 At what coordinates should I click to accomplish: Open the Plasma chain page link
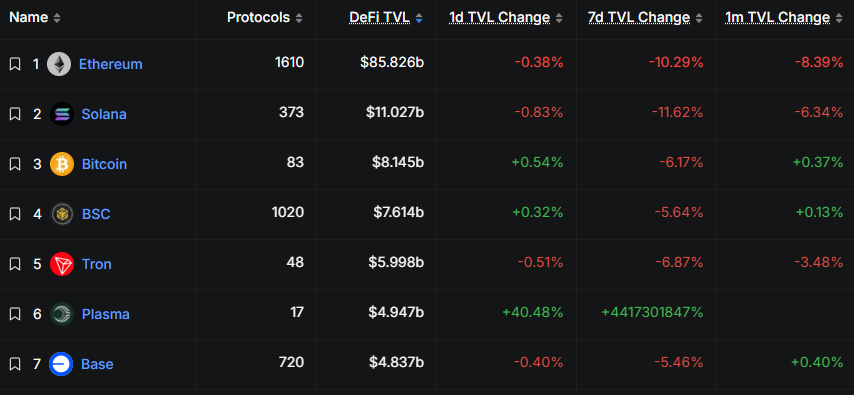tap(106, 314)
